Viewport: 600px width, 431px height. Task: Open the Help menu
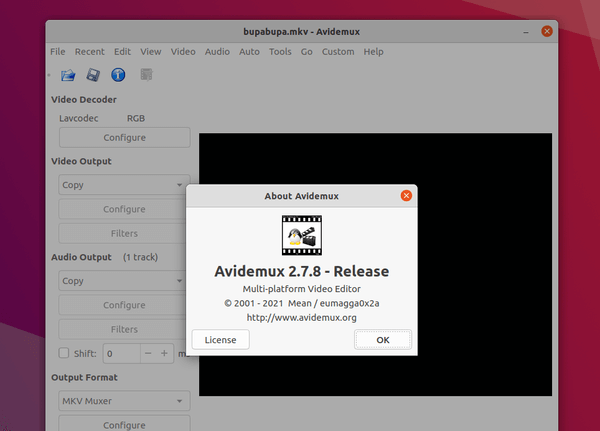[373, 52]
